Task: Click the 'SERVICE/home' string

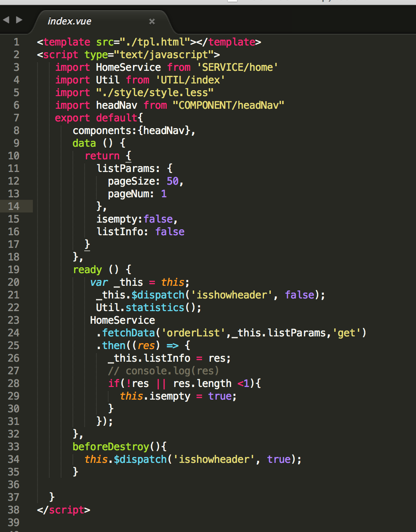Action: click(x=237, y=67)
